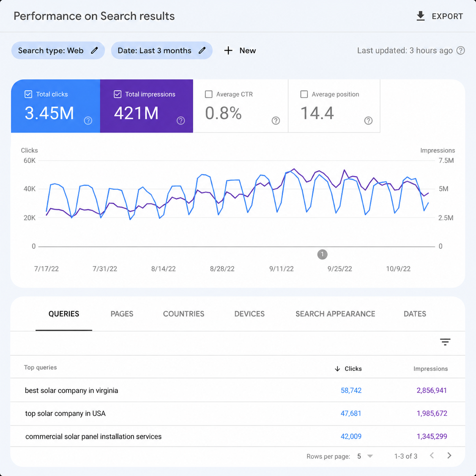Image resolution: width=476 pixels, height=476 pixels.
Task: Click the 3.45M total clicks card value
Action: click(x=49, y=113)
